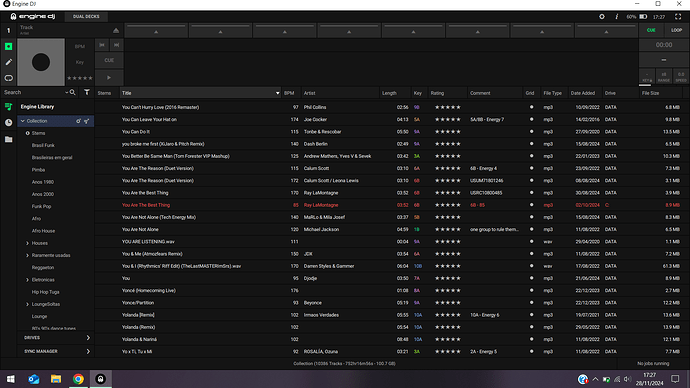The width and height of the screenshot is (690, 388).
Task: Select the pencil edit tool in sidebar
Action: coord(8,62)
